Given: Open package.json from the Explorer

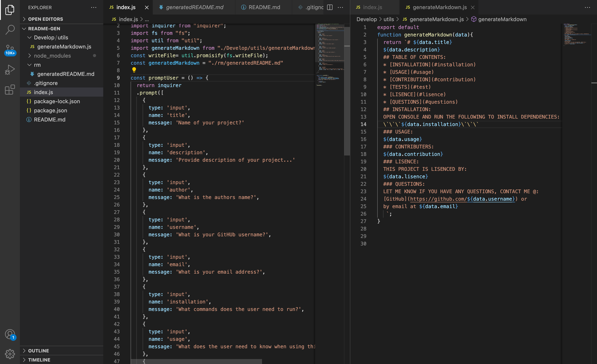Looking at the screenshot, I should 50,110.
